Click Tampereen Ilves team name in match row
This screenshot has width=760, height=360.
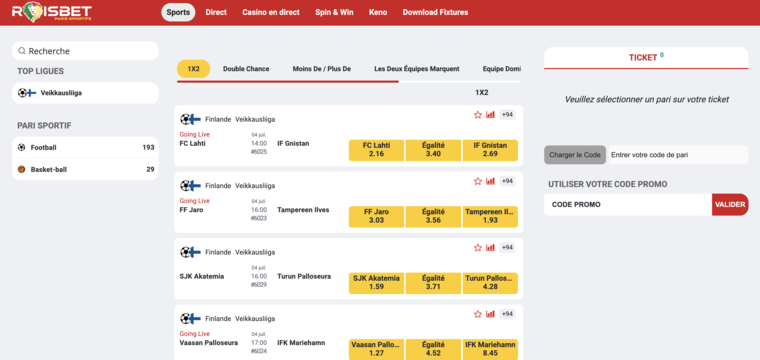(x=303, y=210)
